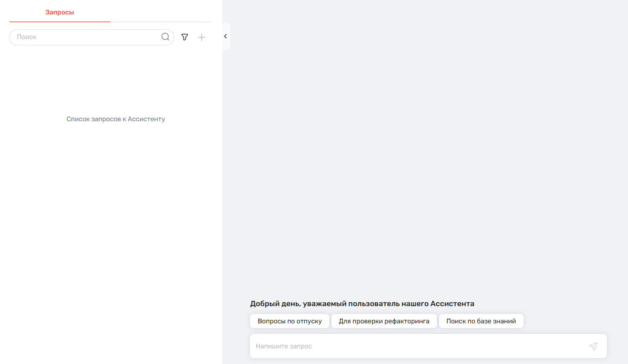Add a new request with plus icon
This screenshot has width=628, height=364.
click(x=202, y=37)
